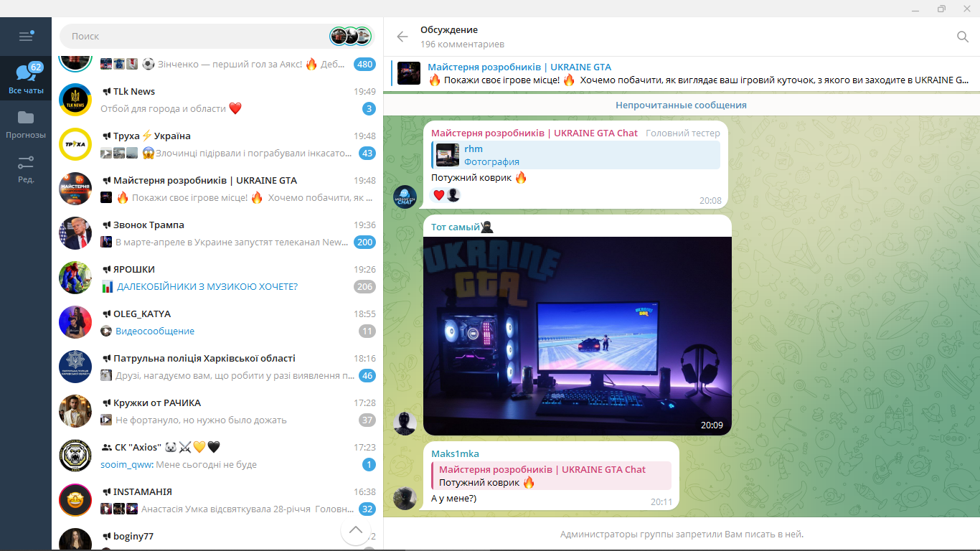Open OLEG_KATYA channel chat
This screenshot has height=551, width=980.
pyautogui.click(x=217, y=322)
